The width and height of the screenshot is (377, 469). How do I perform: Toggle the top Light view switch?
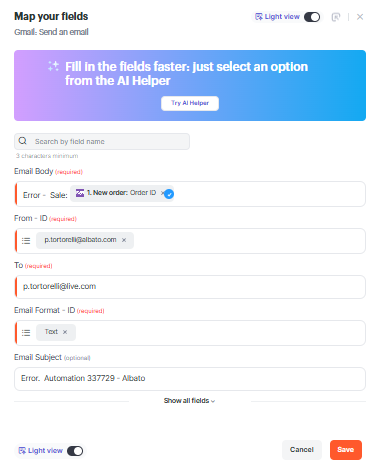click(312, 17)
